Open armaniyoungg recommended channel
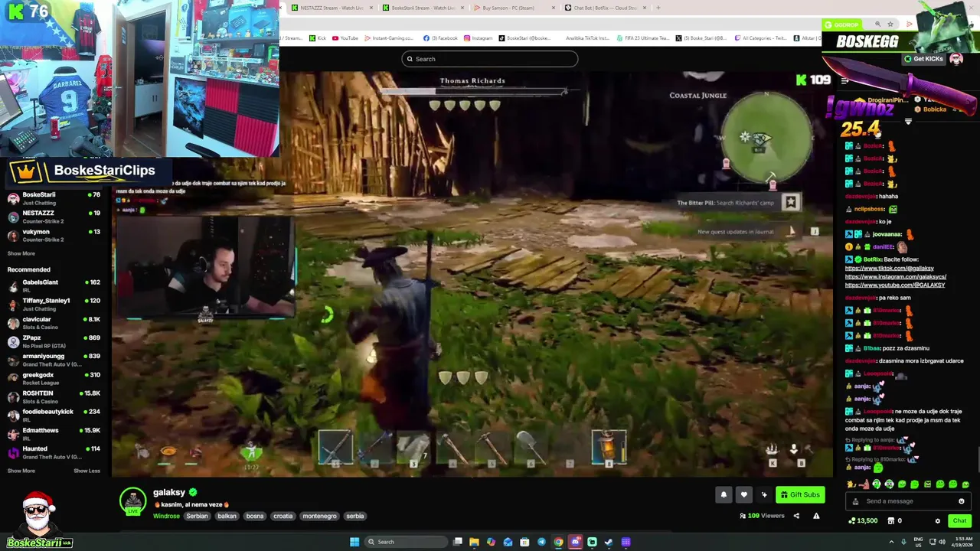Screen dimensions: 980x551 (x=54, y=360)
